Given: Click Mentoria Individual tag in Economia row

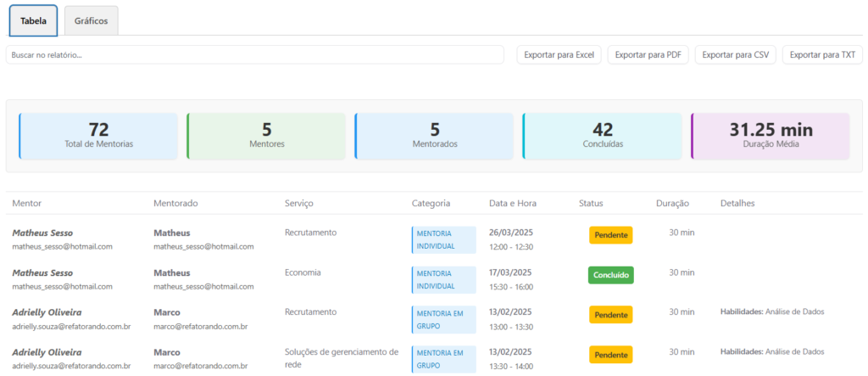Looking at the screenshot, I should point(443,280).
